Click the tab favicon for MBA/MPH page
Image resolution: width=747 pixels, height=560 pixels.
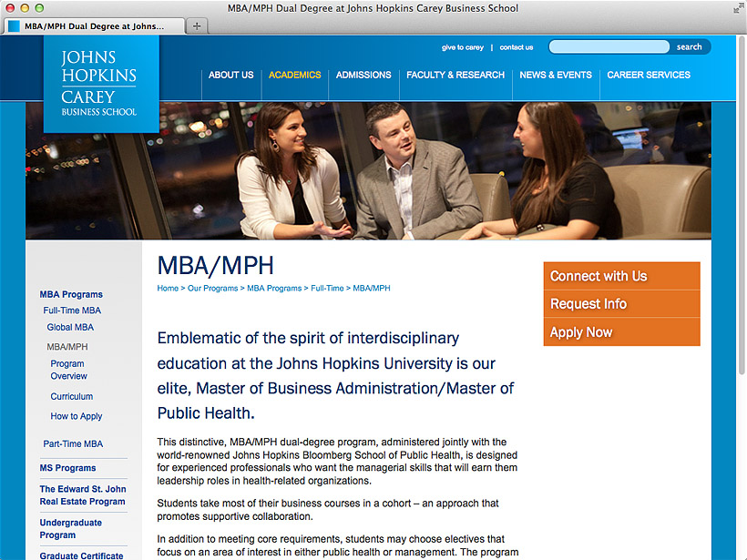tap(15, 26)
